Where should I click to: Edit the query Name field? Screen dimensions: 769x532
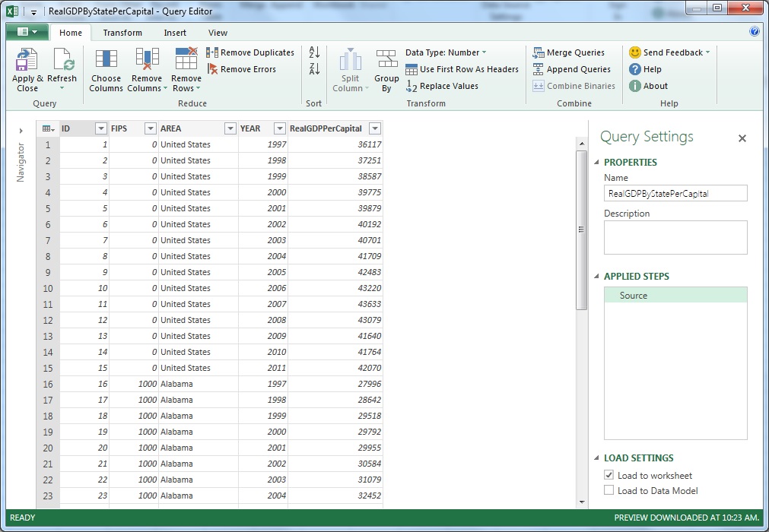[x=675, y=193]
